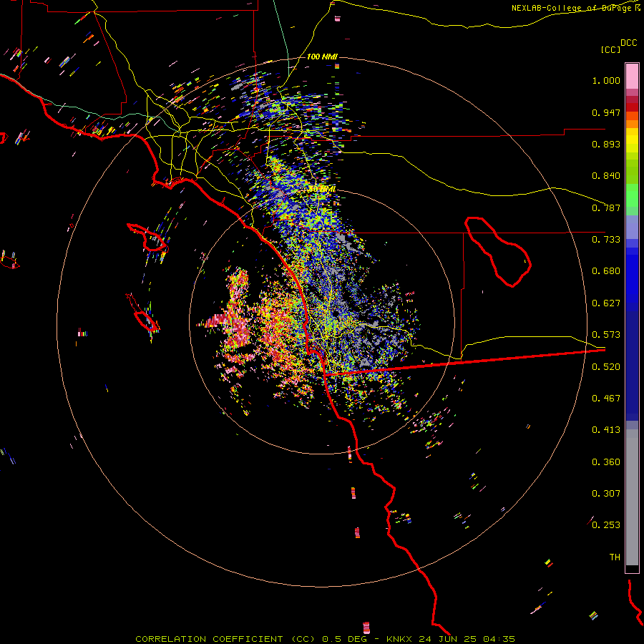Screen dimensions: 644x644
Task: Click the 50 NMI range ring label
Action: point(322,190)
